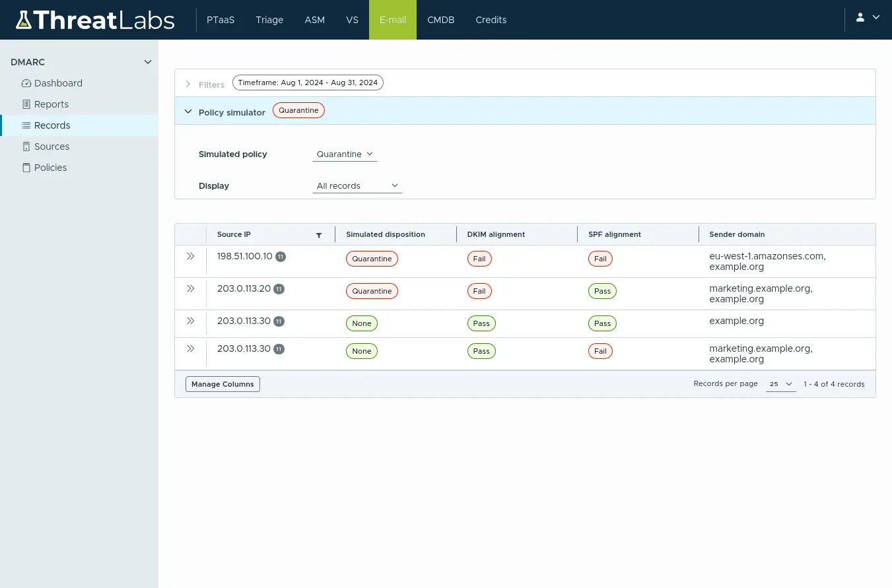Click the Records list icon in sidebar

click(x=26, y=125)
